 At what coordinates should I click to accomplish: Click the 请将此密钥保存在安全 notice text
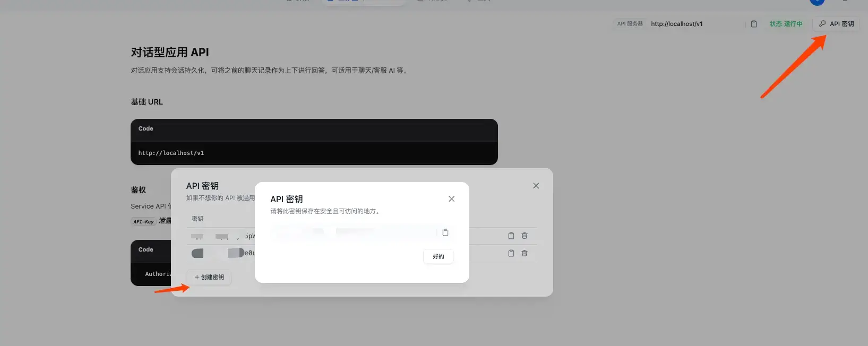tap(326, 211)
